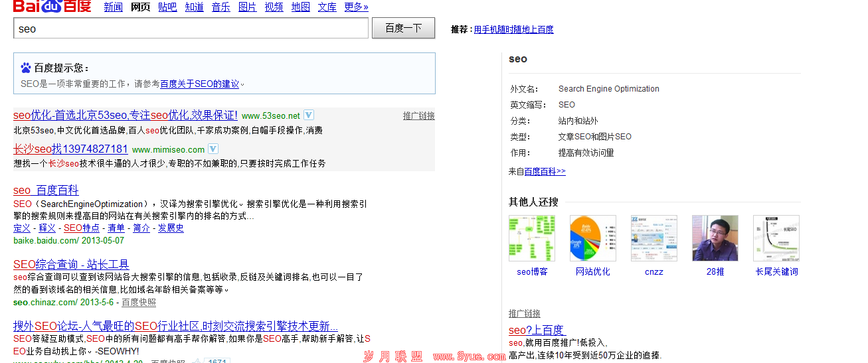
Task: Open the SEO综合查询 - 站长工具 result
Action: [71, 264]
